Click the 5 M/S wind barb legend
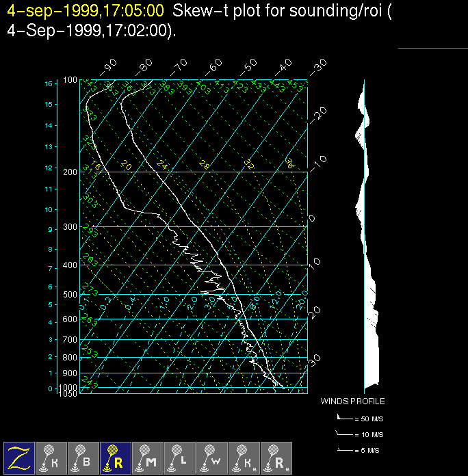 point(354,451)
